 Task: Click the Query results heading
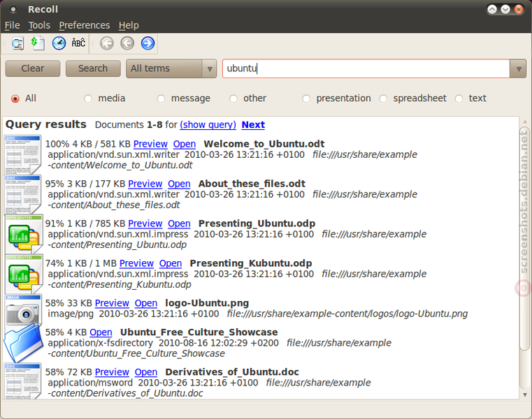coord(46,124)
